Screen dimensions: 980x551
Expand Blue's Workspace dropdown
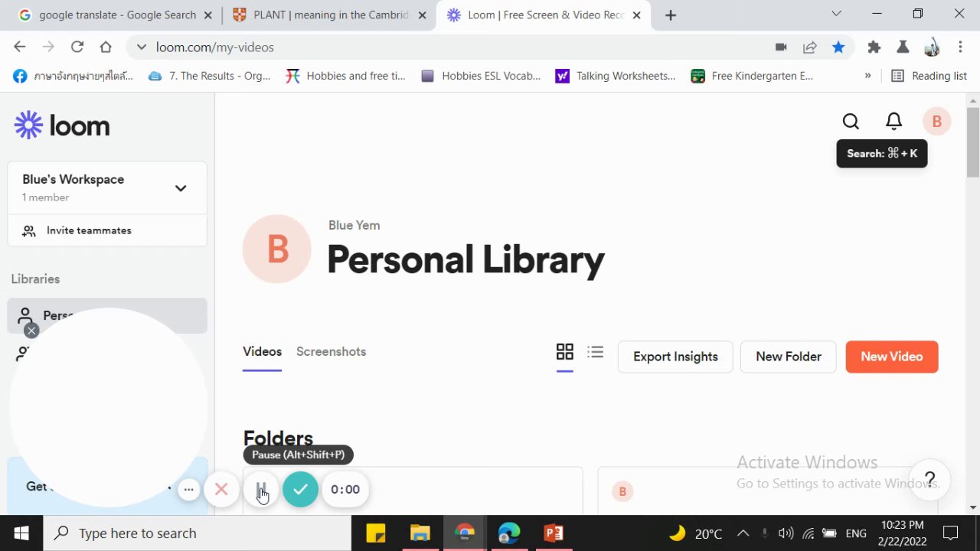click(x=181, y=188)
